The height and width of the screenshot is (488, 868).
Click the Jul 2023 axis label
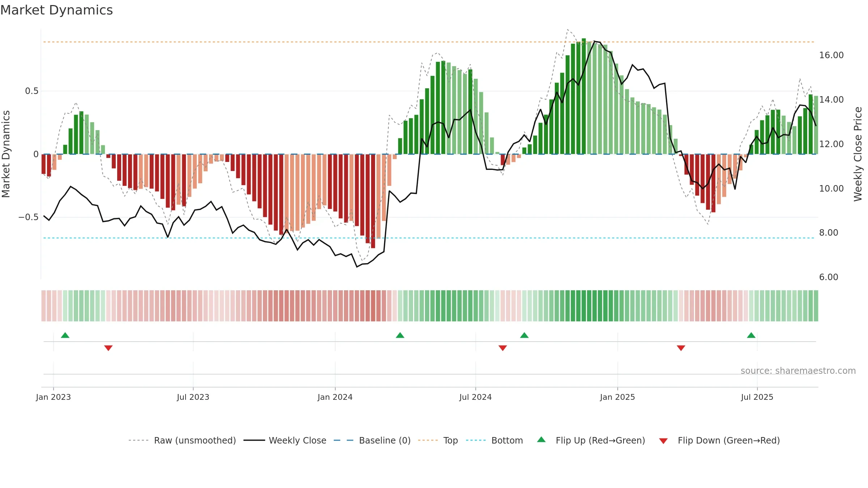tap(193, 397)
